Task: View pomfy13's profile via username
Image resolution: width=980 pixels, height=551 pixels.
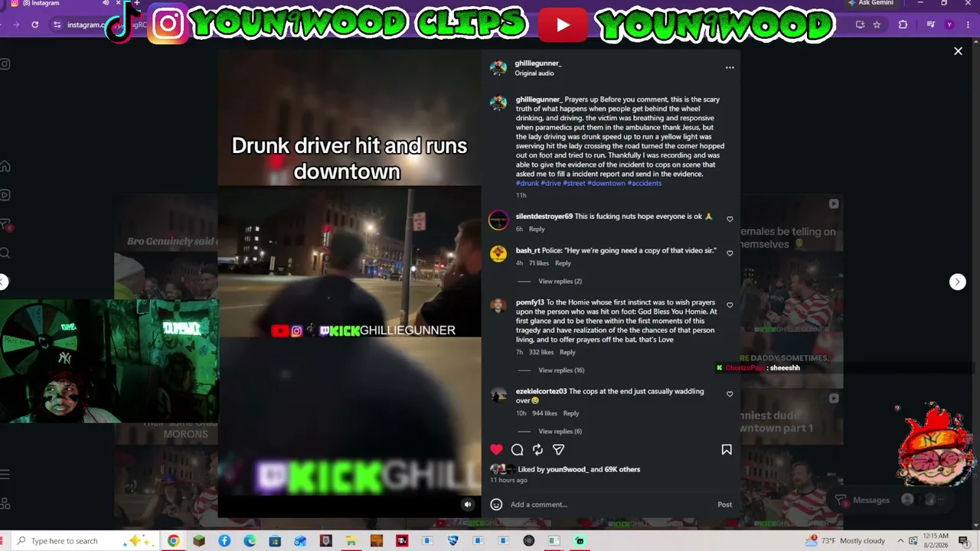Action: 530,302
